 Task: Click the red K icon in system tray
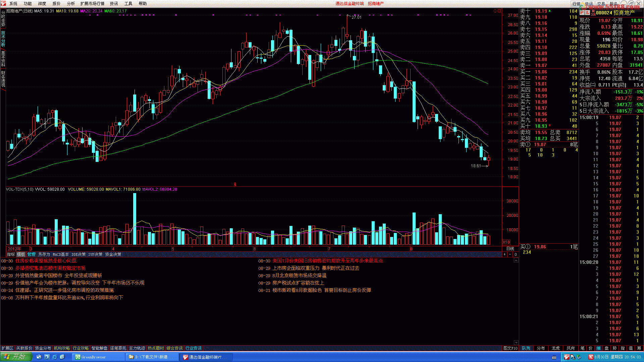pyautogui.click(x=591, y=357)
